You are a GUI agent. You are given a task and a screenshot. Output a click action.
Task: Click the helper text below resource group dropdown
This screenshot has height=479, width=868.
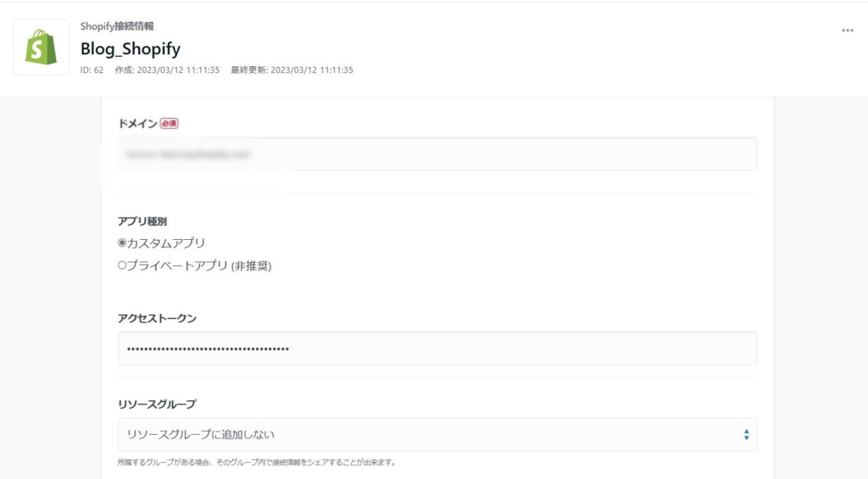[x=257, y=463]
